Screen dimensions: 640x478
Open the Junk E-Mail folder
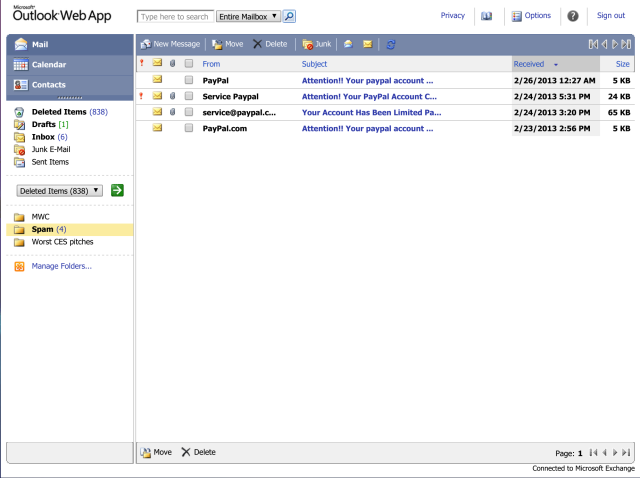(51, 149)
